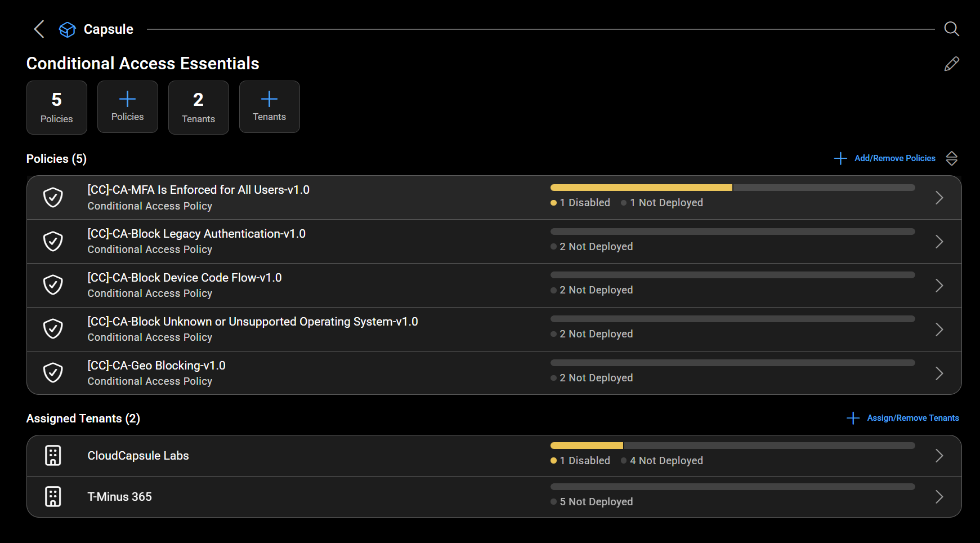This screenshot has height=543, width=980.
Task: Click the sort policies up-down icon
Action: point(951,158)
